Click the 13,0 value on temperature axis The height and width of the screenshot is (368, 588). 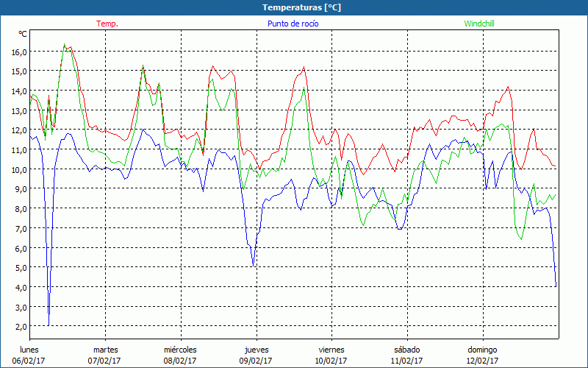[x=18, y=110]
